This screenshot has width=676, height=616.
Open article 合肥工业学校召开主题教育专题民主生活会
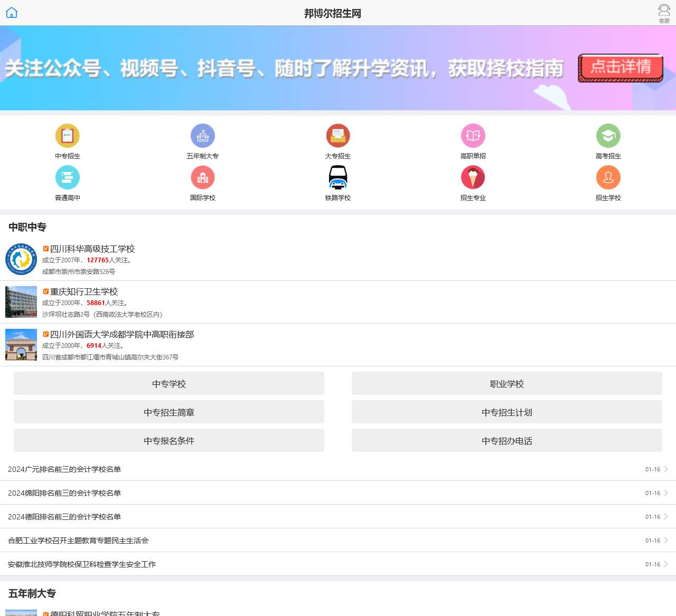pos(78,541)
